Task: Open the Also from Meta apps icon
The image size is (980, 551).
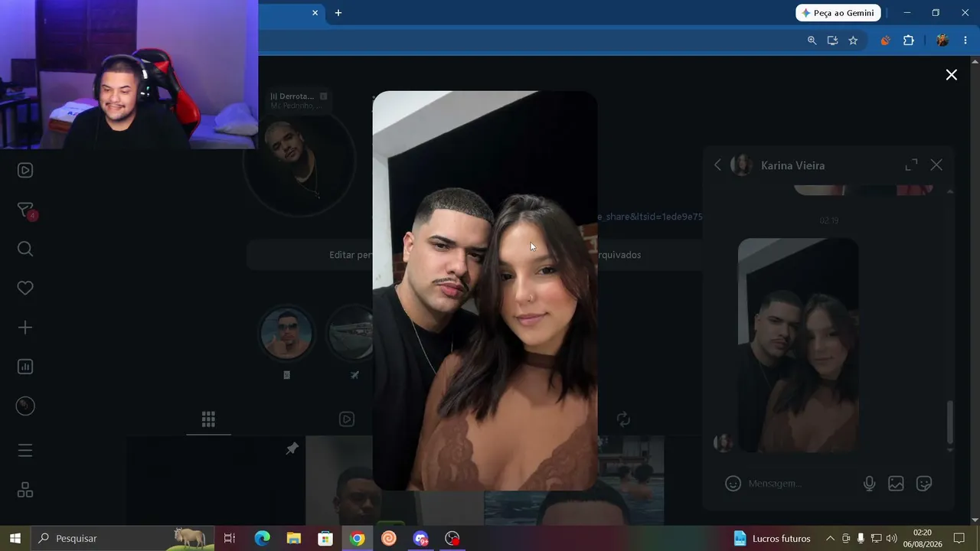Action: point(25,490)
